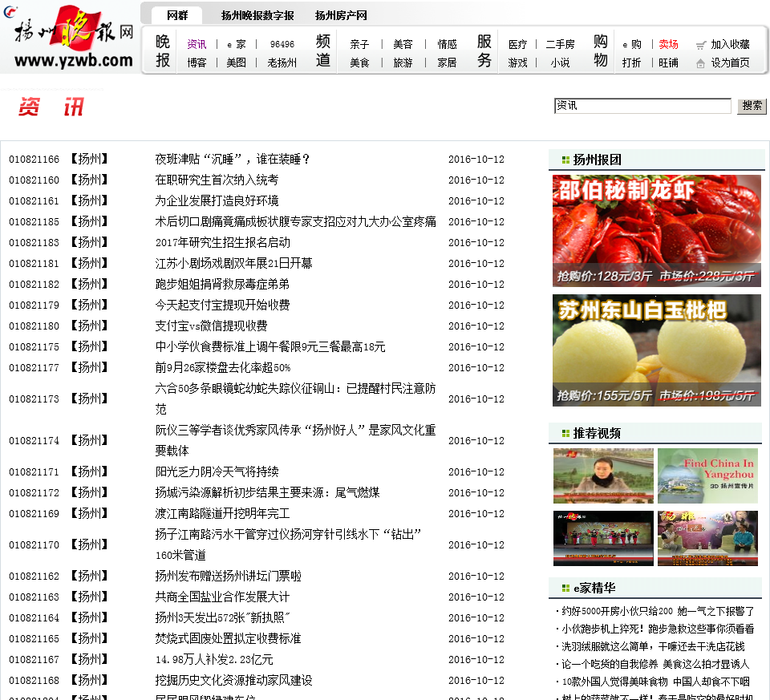Play the stage dance performance video
770x700 pixels.
(x=603, y=539)
